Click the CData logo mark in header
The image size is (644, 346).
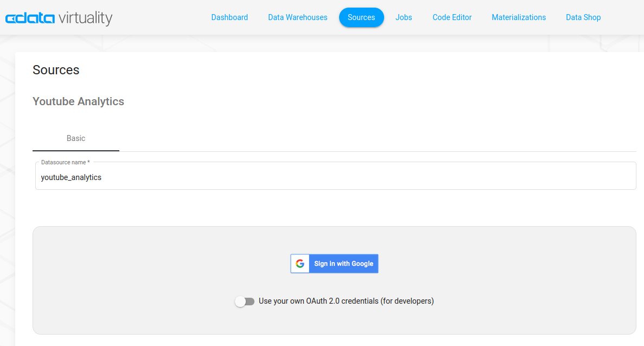[x=30, y=19]
